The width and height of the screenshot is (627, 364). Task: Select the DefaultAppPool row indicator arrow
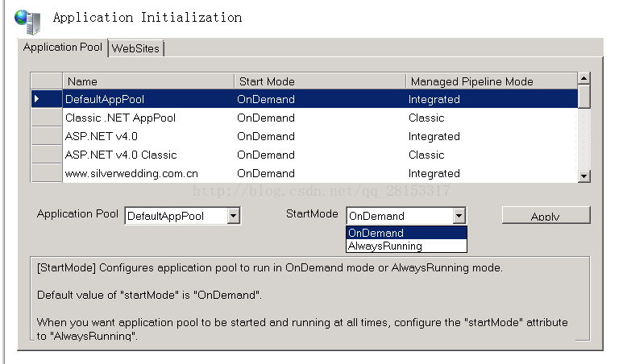point(46,99)
